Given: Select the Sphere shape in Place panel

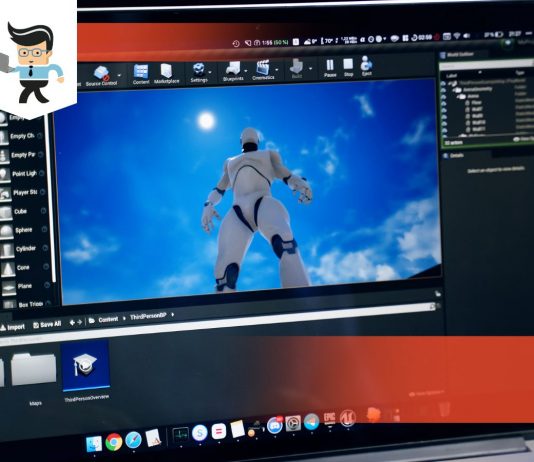Looking at the screenshot, I should point(16,231).
